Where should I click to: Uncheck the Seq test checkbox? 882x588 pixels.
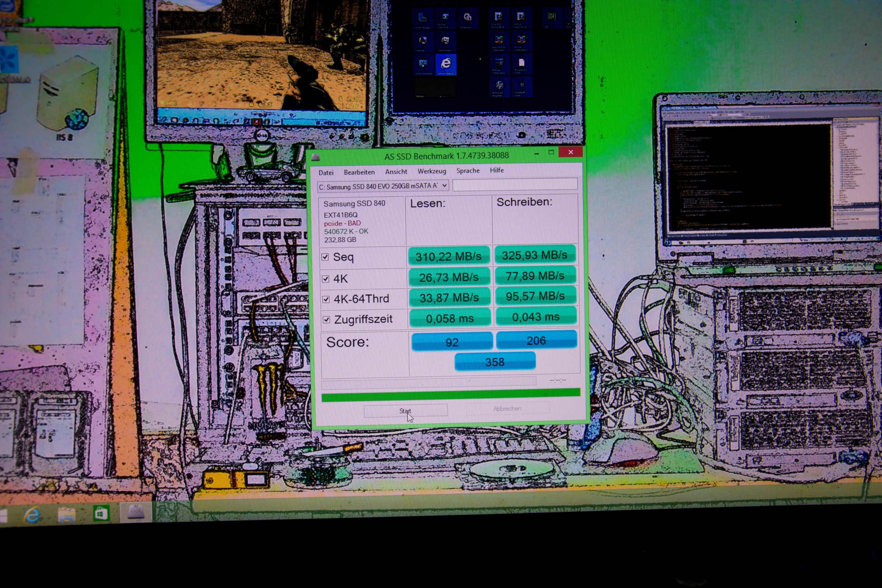[325, 257]
